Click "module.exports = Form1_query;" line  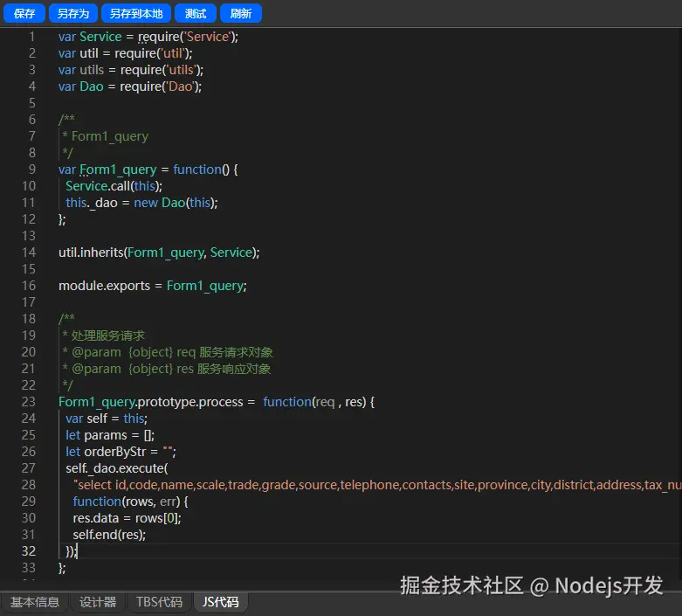[x=153, y=286]
